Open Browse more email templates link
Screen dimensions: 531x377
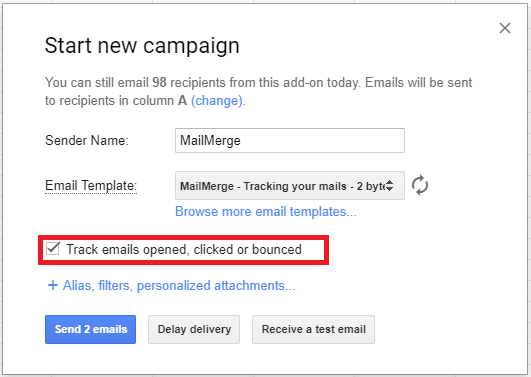click(266, 212)
